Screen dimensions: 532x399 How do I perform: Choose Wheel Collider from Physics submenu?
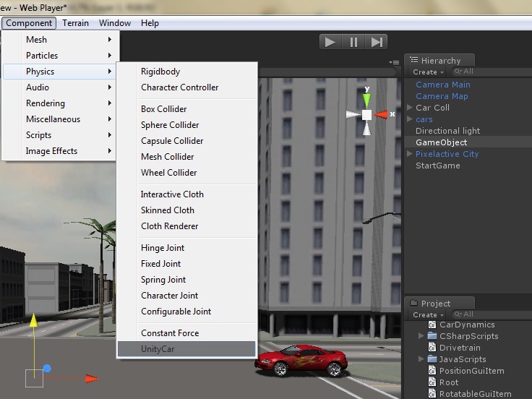click(x=168, y=173)
